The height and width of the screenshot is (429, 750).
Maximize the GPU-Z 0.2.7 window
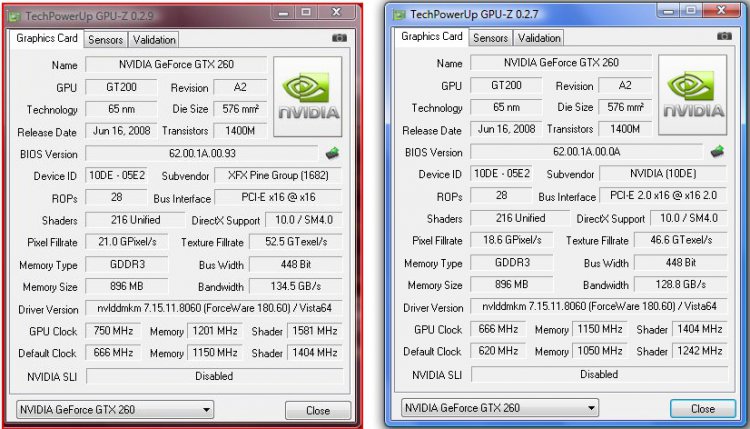pyautogui.click(x=691, y=10)
